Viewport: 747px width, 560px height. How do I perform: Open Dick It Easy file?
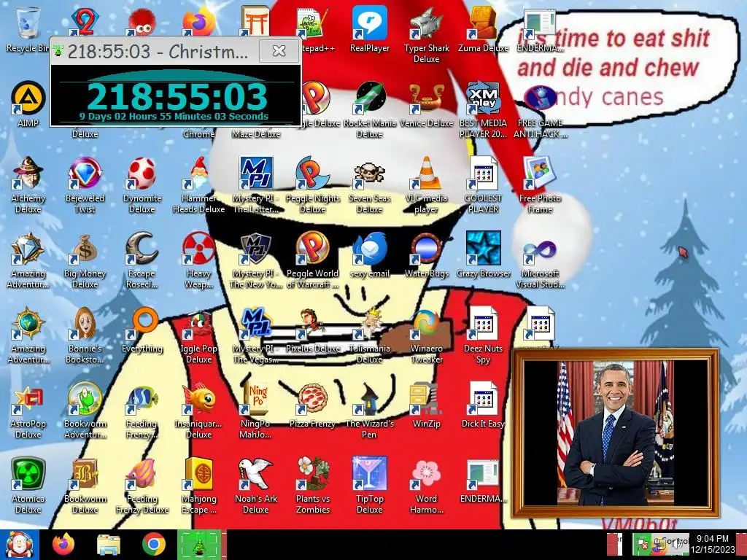(483, 405)
